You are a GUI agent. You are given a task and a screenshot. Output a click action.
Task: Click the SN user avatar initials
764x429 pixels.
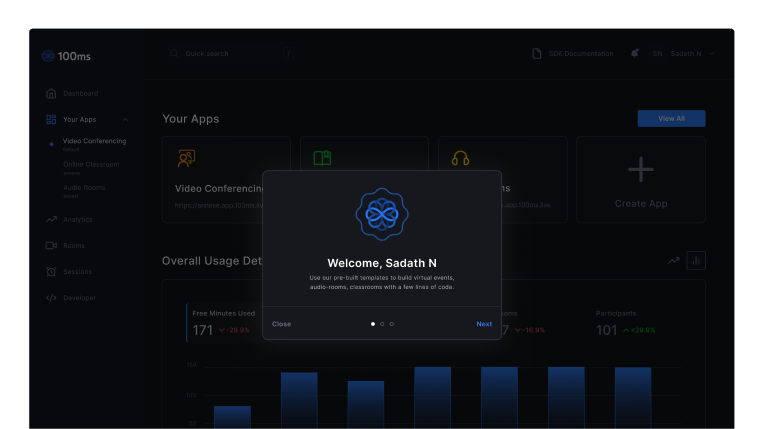(658, 54)
